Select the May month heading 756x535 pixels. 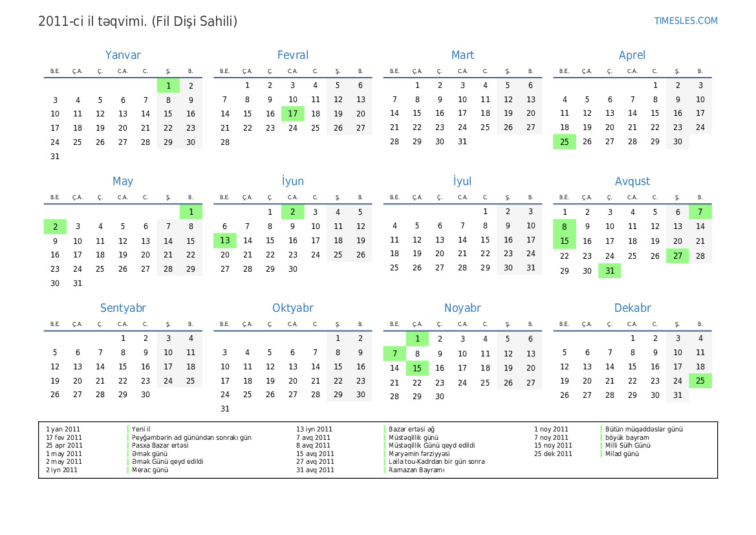point(123,181)
